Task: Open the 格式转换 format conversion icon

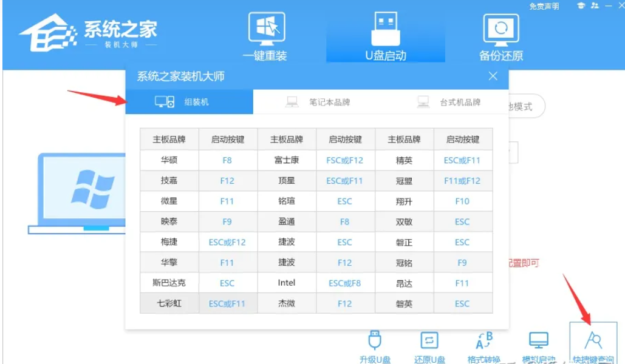Action: 484,347
